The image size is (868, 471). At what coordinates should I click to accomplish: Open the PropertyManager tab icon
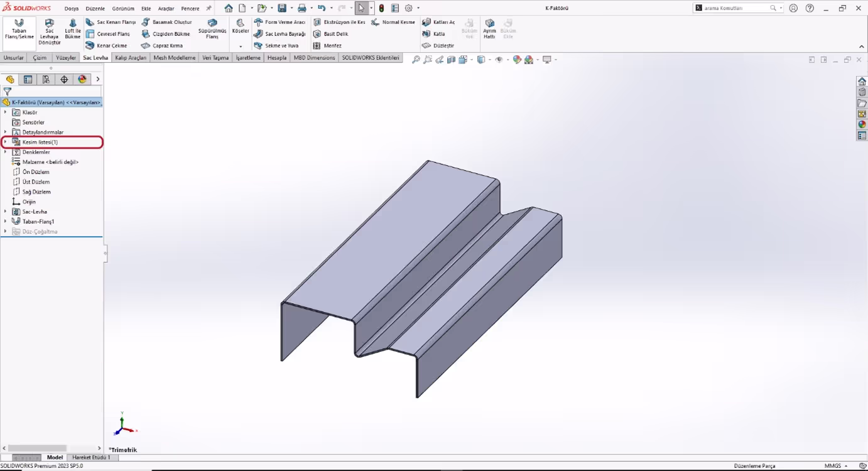(28, 79)
